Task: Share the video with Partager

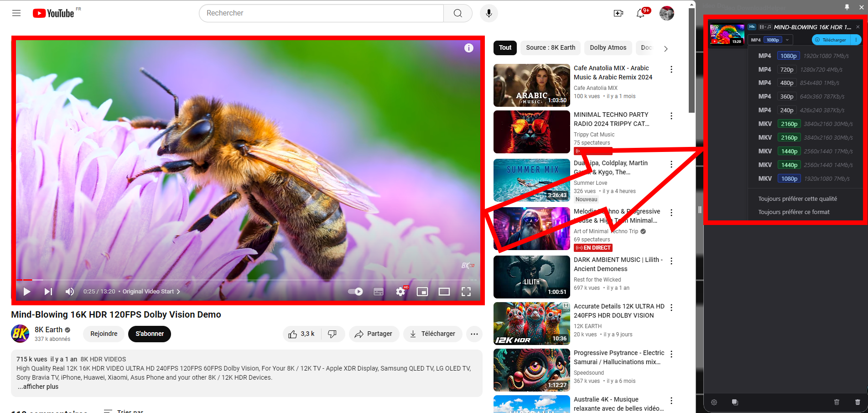Action: pyautogui.click(x=374, y=334)
